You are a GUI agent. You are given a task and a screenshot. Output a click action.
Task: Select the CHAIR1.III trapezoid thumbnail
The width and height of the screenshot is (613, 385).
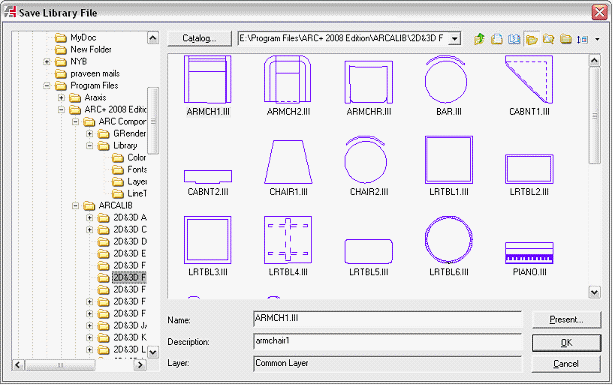click(x=288, y=162)
